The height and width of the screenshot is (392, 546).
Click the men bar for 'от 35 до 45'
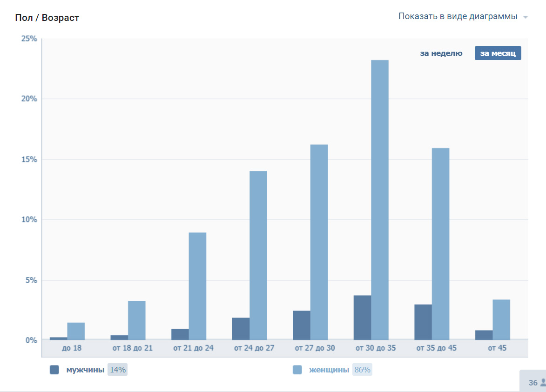pyautogui.click(x=423, y=322)
